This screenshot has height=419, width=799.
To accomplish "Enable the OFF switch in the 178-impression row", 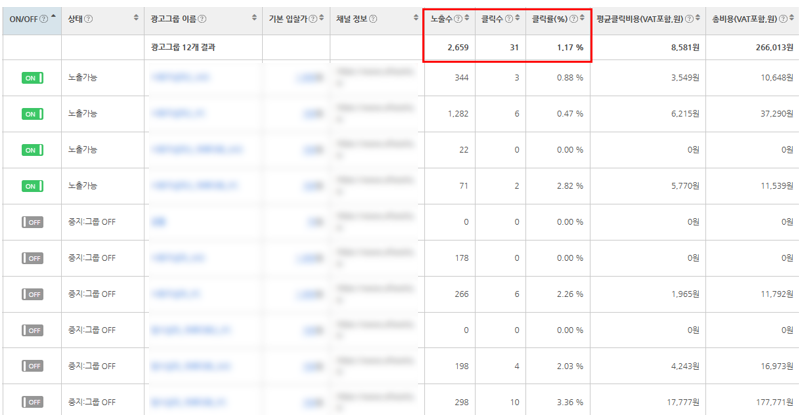I will coord(32,257).
